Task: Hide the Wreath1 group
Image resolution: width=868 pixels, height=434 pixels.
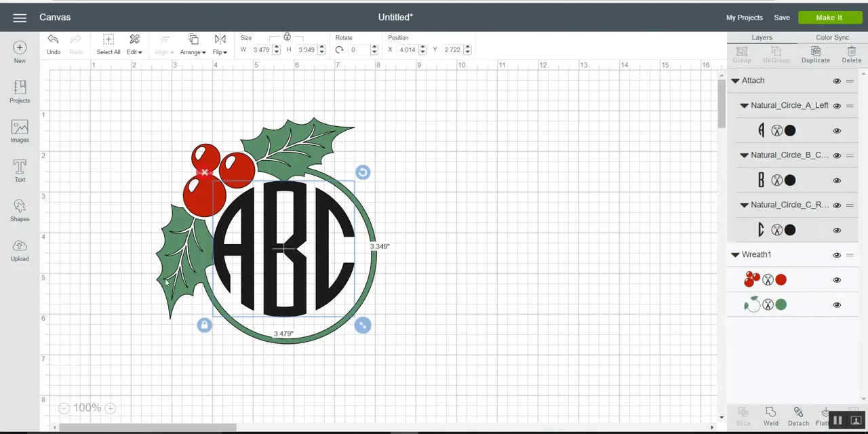Action: coord(837,255)
